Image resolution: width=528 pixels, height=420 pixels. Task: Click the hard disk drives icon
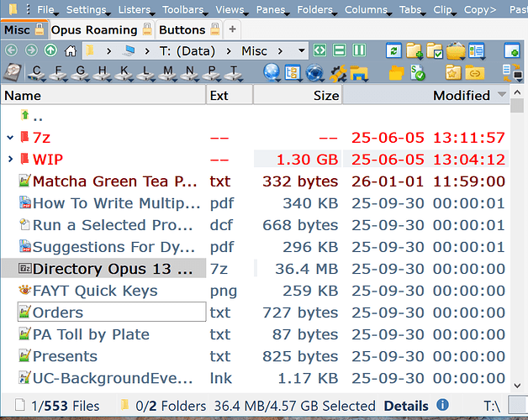13,73
